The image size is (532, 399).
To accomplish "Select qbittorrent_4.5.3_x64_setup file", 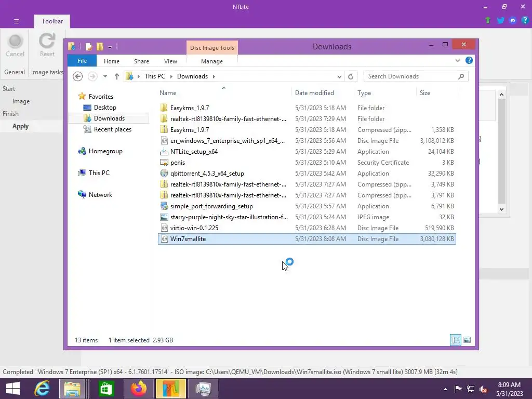I will pyautogui.click(x=307, y=174).
